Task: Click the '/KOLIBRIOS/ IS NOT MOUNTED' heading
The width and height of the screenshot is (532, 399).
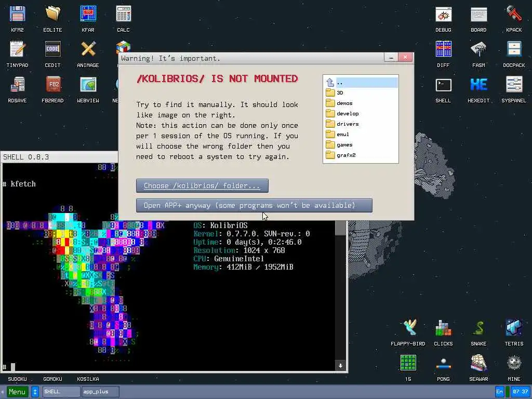Action: click(217, 79)
